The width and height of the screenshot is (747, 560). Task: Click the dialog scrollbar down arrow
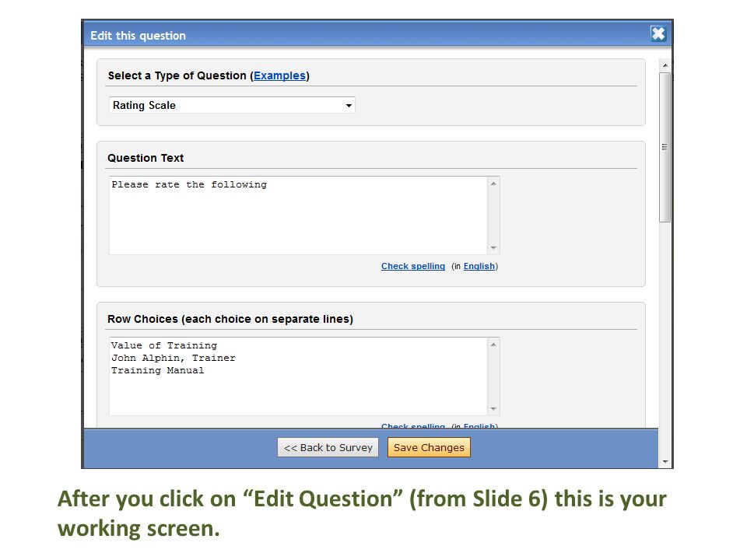coord(665,461)
